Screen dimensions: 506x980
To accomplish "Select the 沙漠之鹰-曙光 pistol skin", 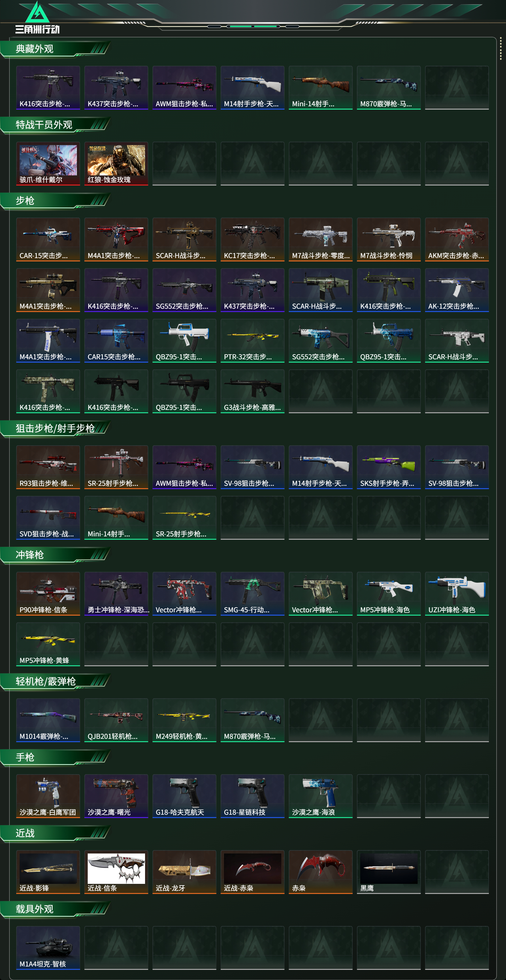I will [x=116, y=796].
